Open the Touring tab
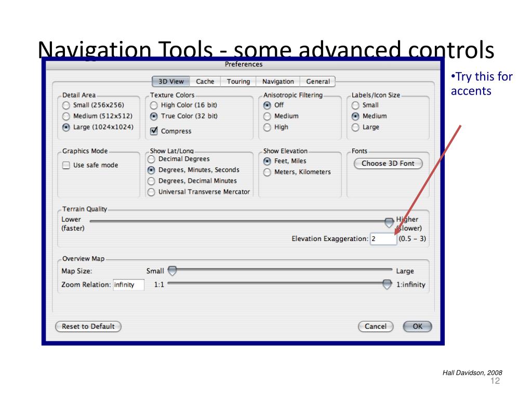532x399 pixels. (238, 82)
